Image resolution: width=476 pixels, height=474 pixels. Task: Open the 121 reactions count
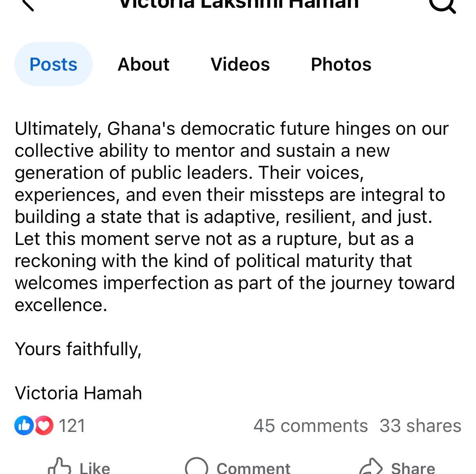[72, 425]
